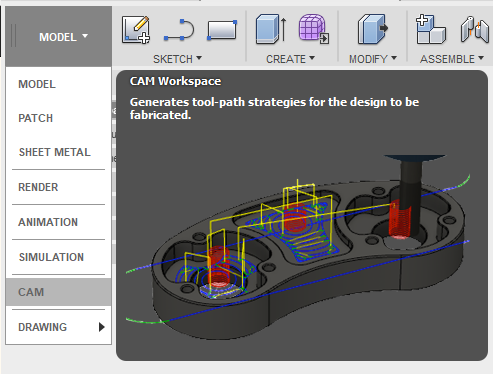Click the arrow beside DRAWING

click(x=102, y=327)
